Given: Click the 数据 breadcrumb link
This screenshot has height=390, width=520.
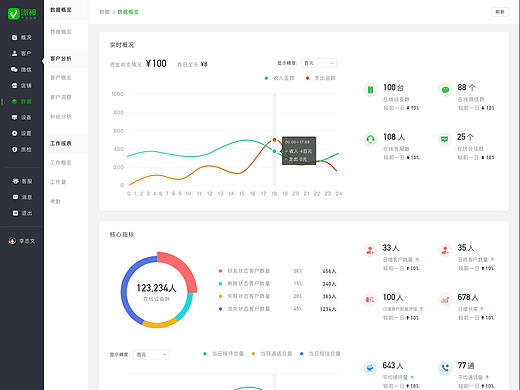Looking at the screenshot, I should 104,12.
